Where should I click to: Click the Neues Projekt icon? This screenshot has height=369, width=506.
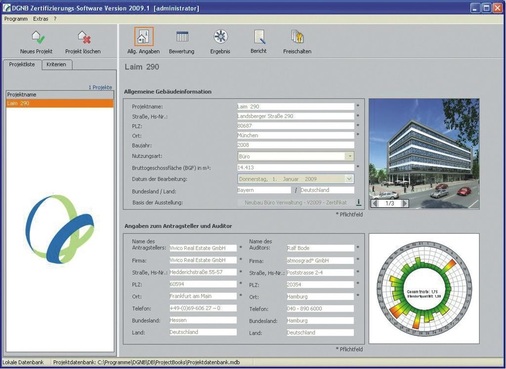pos(38,37)
